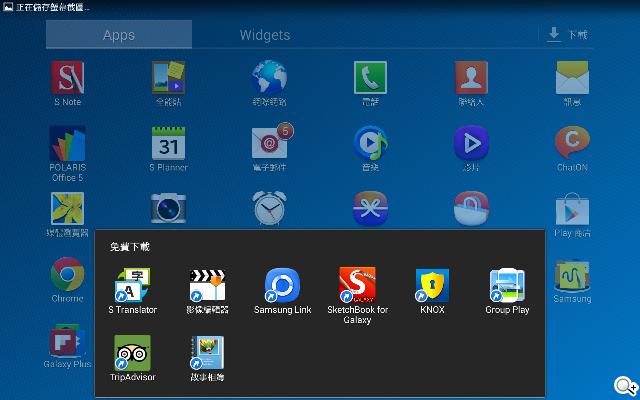Viewport: 640px width, 400px height.
Task: Open the S Note app
Action: point(67,78)
